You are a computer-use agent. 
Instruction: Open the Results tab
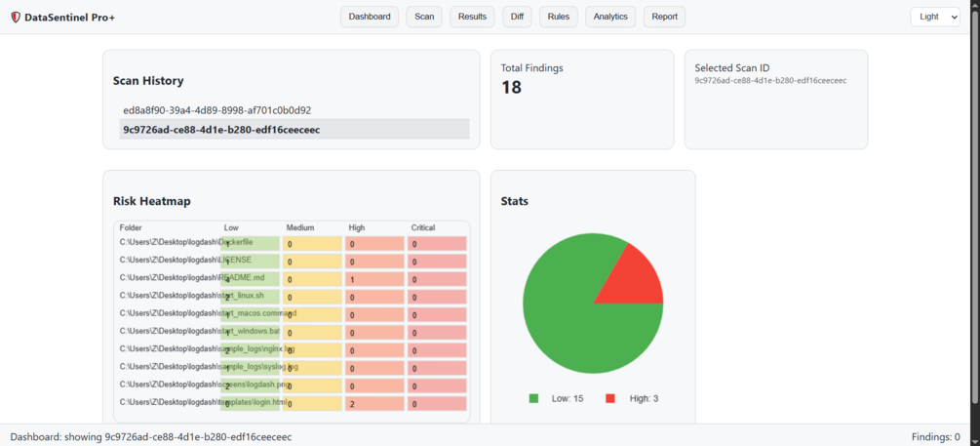[x=473, y=17]
